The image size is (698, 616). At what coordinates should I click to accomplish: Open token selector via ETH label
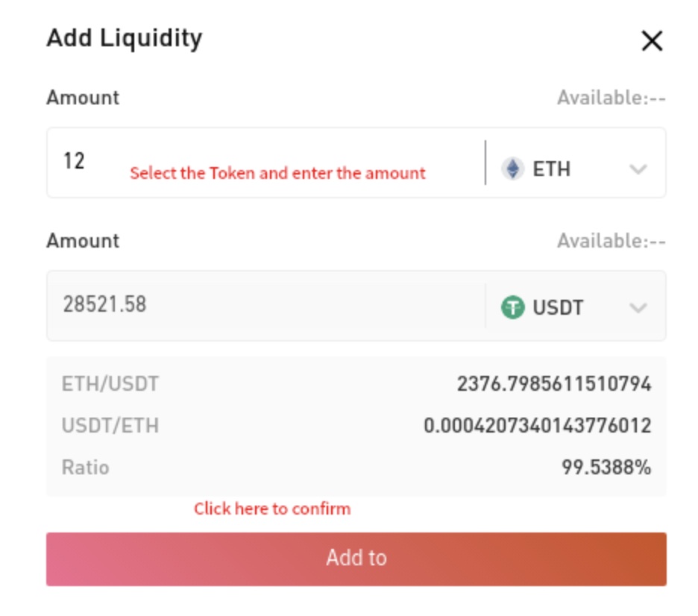point(551,169)
